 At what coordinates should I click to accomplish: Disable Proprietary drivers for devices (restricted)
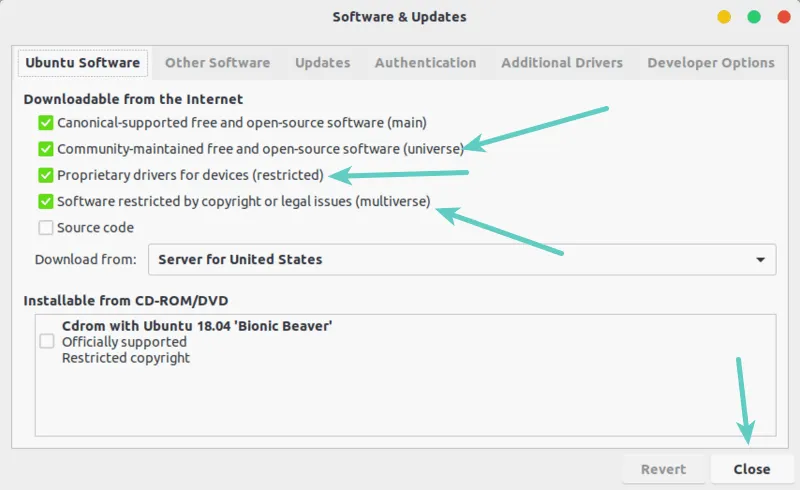tap(45, 175)
